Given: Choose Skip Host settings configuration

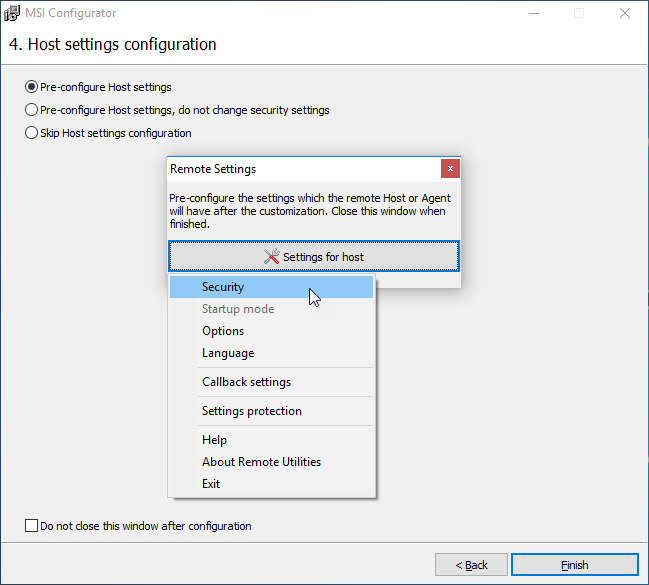Looking at the screenshot, I should (x=31, y=133).
